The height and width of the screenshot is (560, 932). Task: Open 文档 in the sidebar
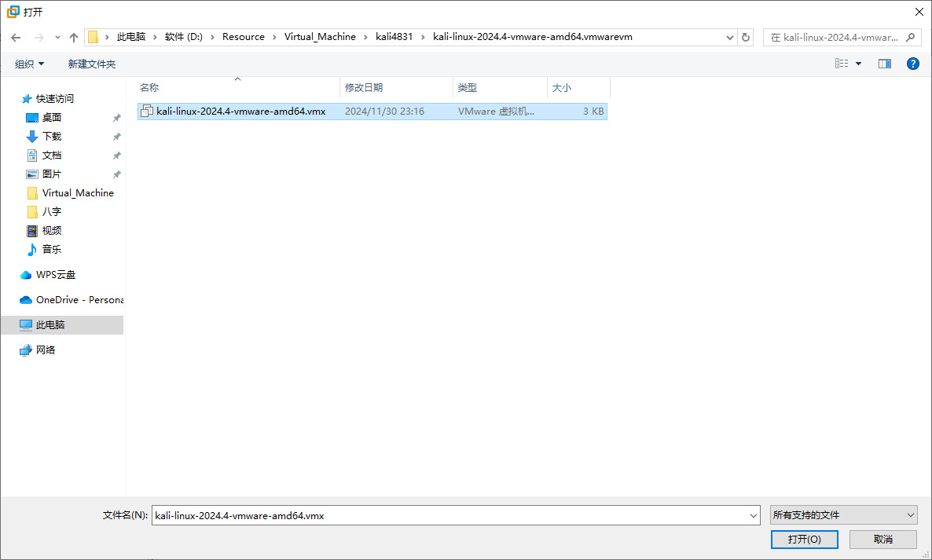(52, 155)
